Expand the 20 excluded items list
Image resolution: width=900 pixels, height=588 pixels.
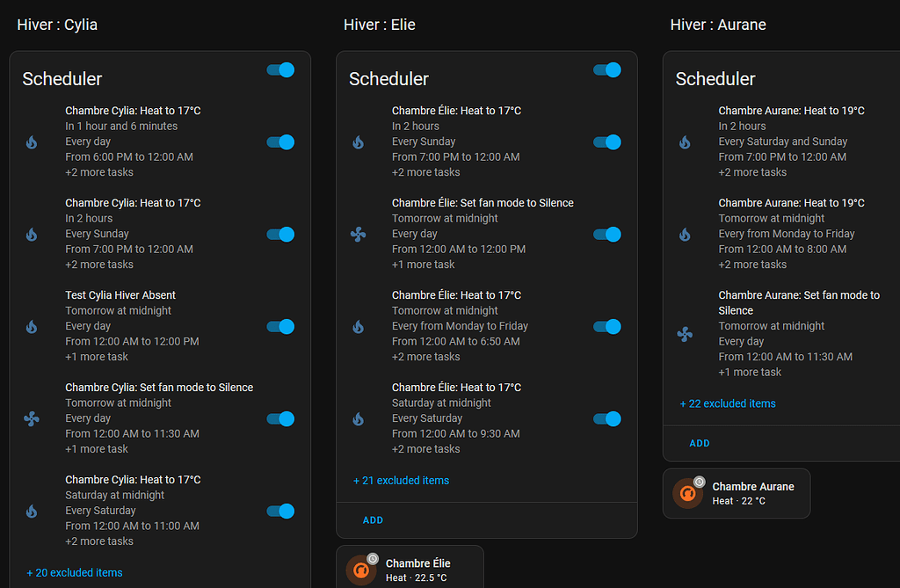[75, 572]
